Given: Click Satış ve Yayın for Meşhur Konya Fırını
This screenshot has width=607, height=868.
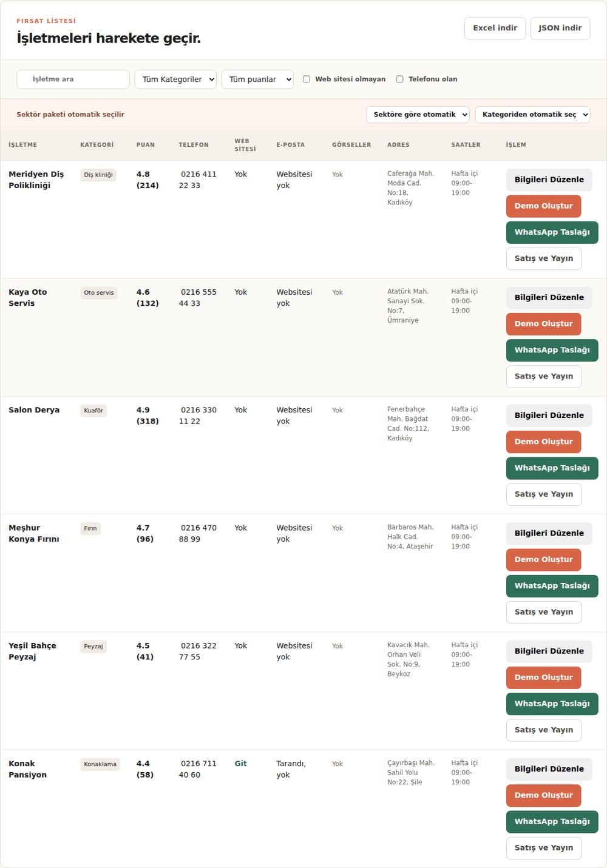Looking at the screenshot, I should 543,612.
